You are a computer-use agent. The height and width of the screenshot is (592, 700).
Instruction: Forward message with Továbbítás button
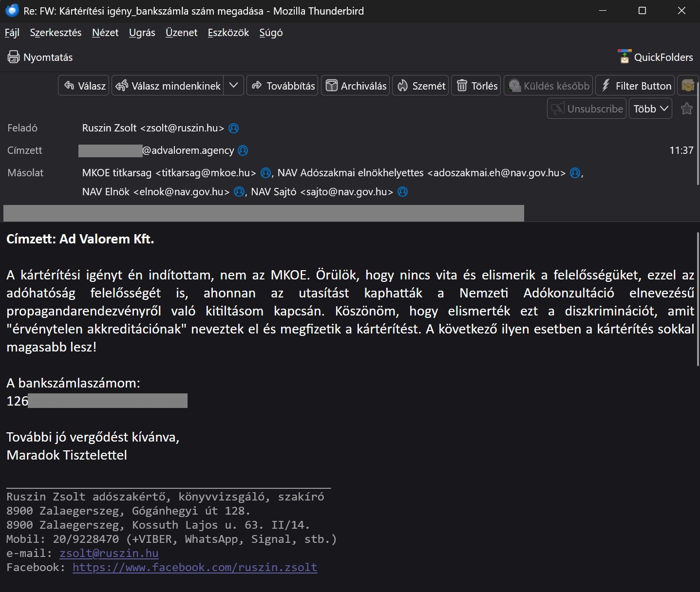tap(283, 86)
